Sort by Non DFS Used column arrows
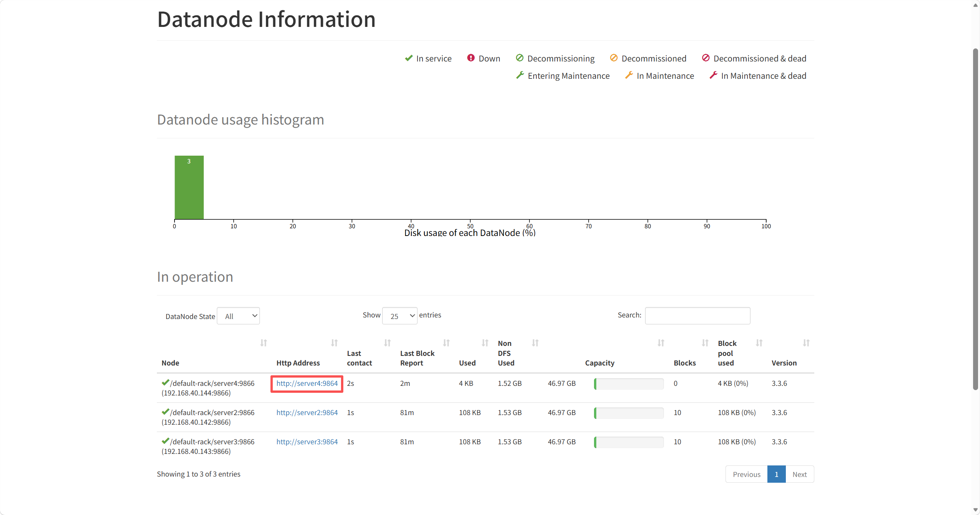Viewport: 980px width, 515px height. tap(535, 343)
